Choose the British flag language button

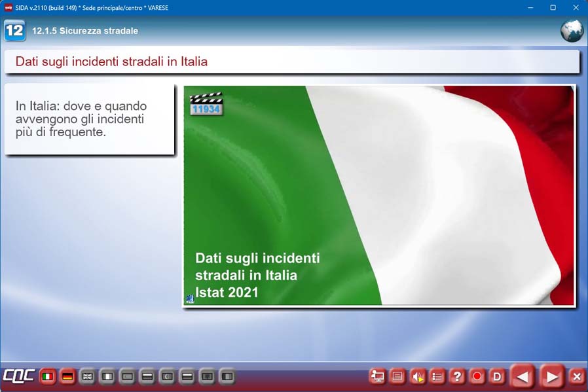pyautogui.click(x=87, y=377)
